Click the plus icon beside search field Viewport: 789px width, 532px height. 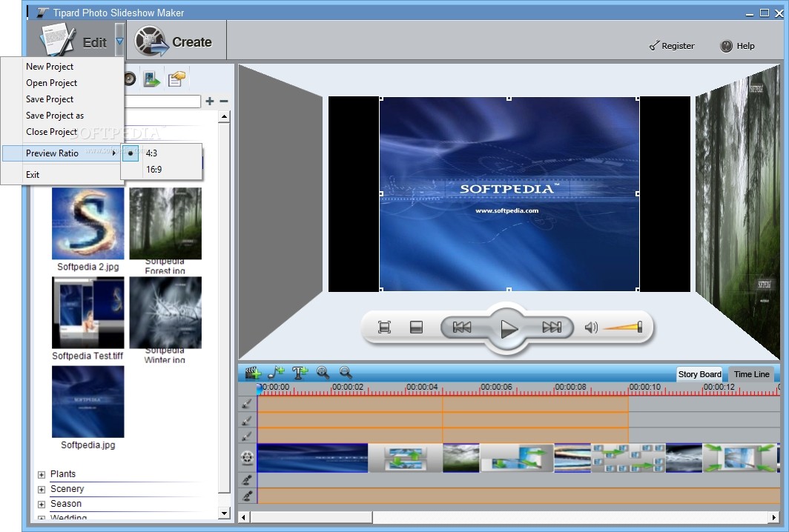point(210,102)
